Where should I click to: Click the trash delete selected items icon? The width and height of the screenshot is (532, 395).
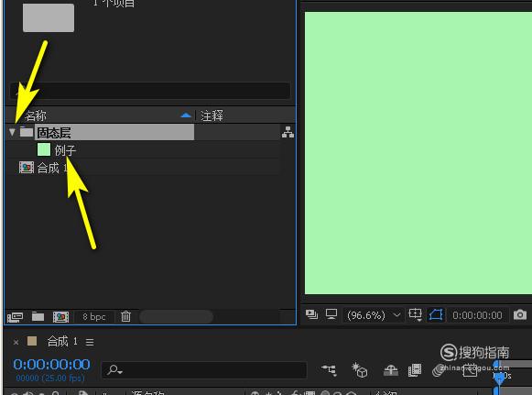coord(125,316)
